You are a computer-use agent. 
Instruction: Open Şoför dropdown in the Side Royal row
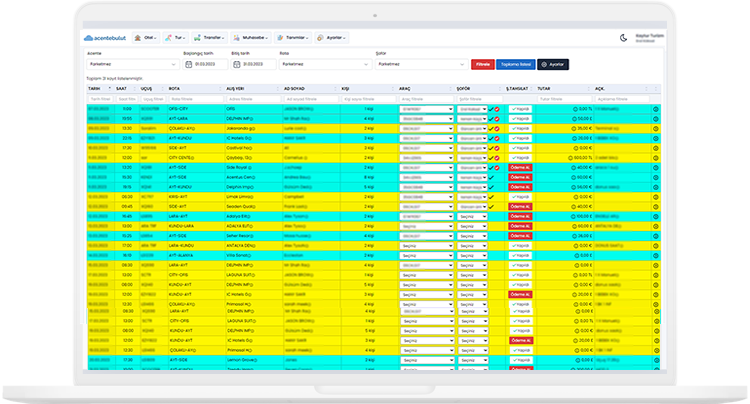coord(472,168)
